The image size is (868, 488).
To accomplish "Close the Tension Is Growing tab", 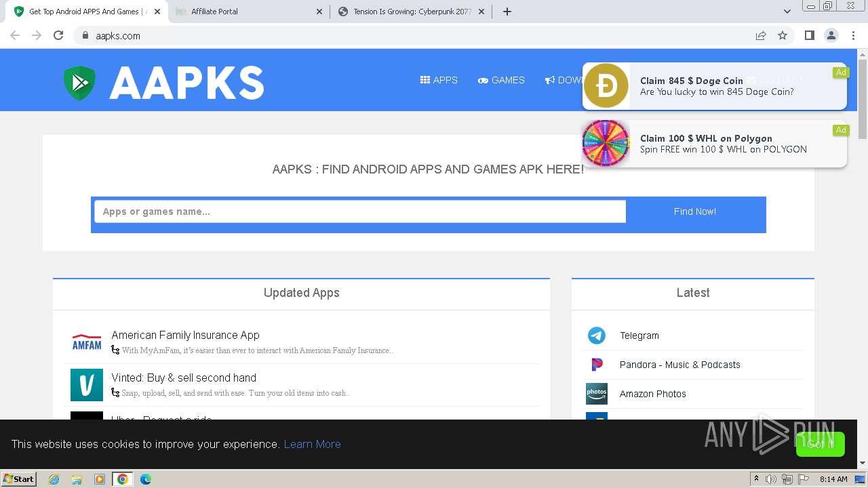I will pos(481,12).
